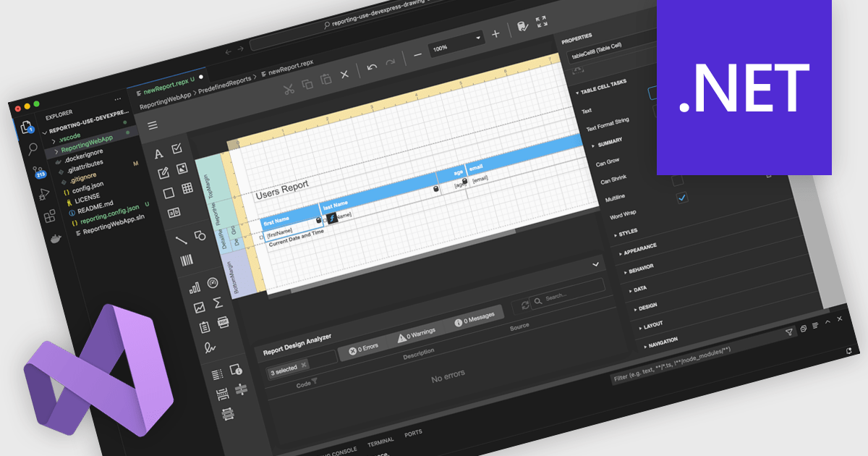Expand the Appearance properties section
Screen dimensions: 868x456
639,248
